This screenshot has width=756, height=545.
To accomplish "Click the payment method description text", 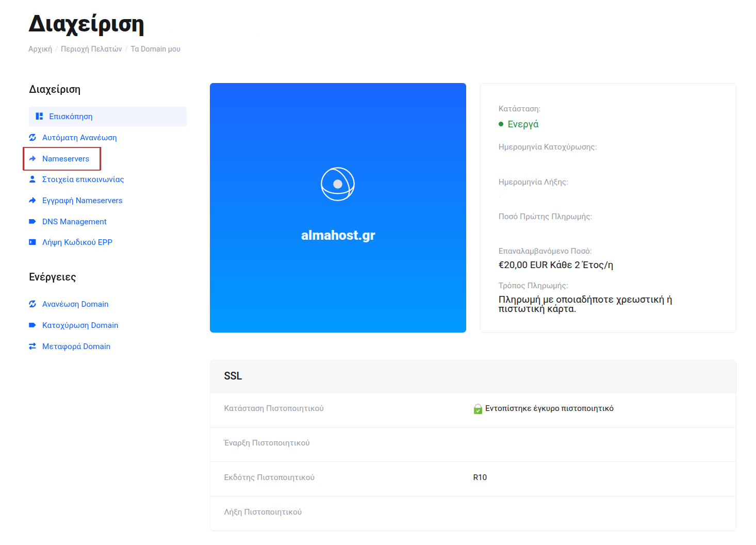I will pyautogui.click(x=585, y=304).
